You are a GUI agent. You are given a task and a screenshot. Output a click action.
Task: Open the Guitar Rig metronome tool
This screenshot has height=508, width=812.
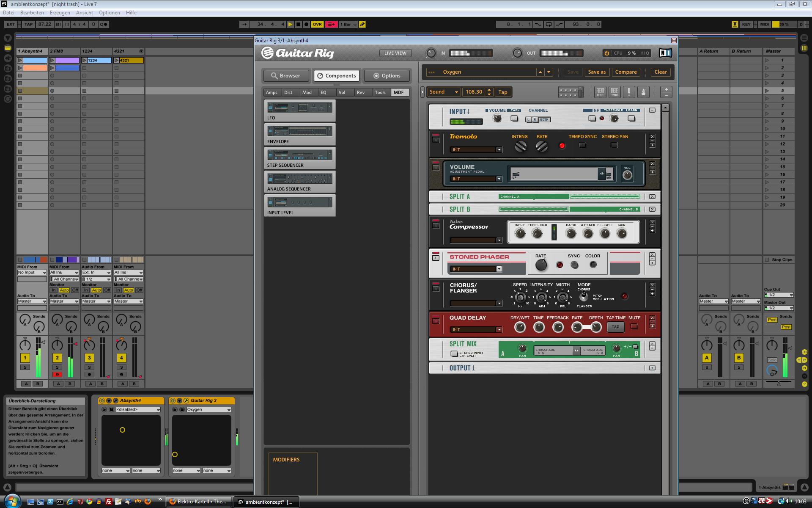643,92
